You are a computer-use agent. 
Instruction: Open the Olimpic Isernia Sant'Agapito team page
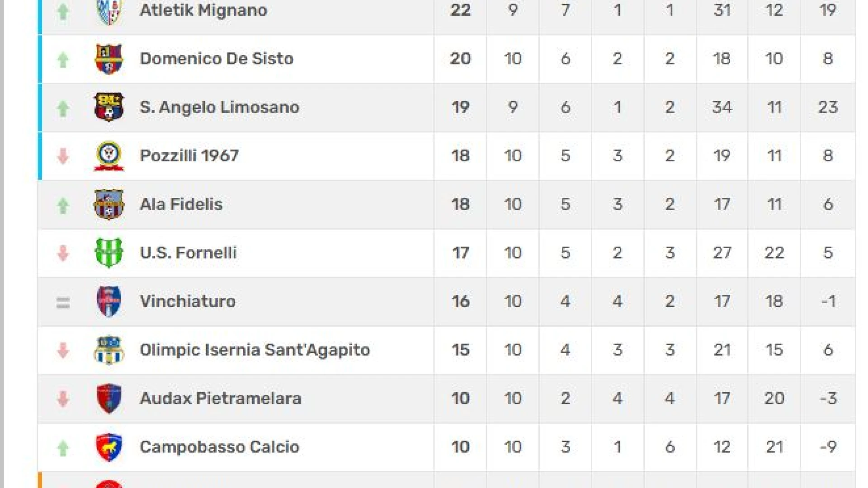[255, 350]
